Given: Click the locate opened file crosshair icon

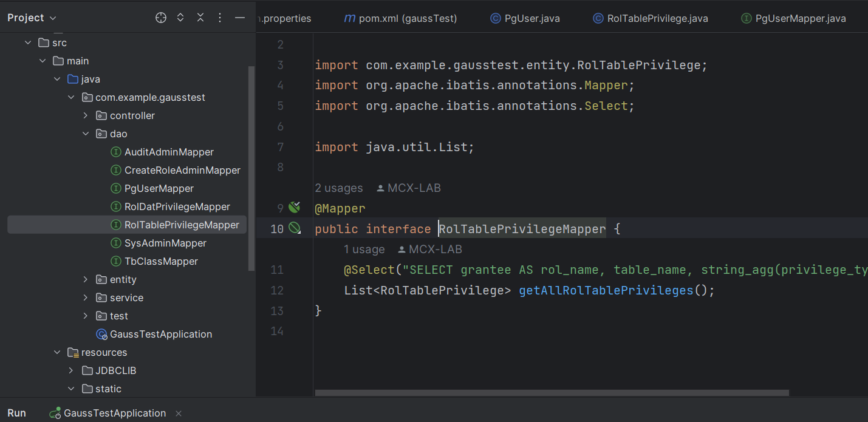Looking at the screenshot, I should tap(161, 18).
